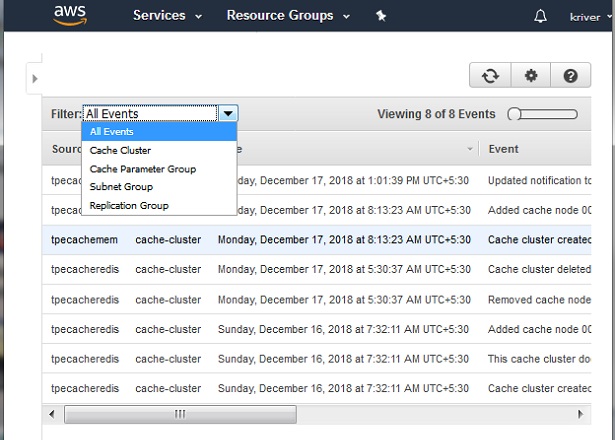Expand the left side panel arrow
615x440 pixels.
[34, 78]
